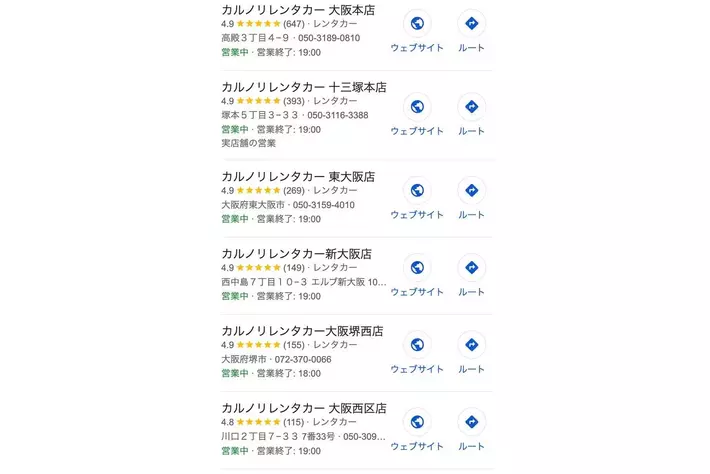Open カルノリレンタカー 十三塚本店 listing title
The image size is (710, 474).
(303, 86)
